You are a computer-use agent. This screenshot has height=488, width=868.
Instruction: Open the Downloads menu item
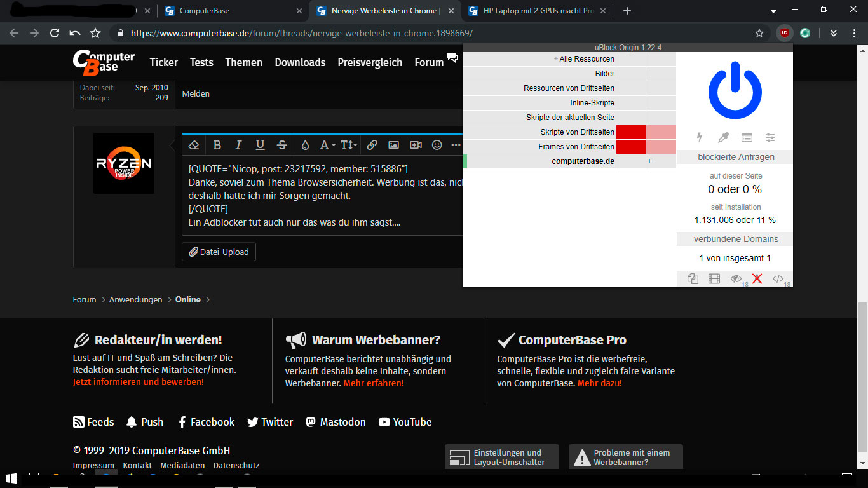[x=300, y=62]
